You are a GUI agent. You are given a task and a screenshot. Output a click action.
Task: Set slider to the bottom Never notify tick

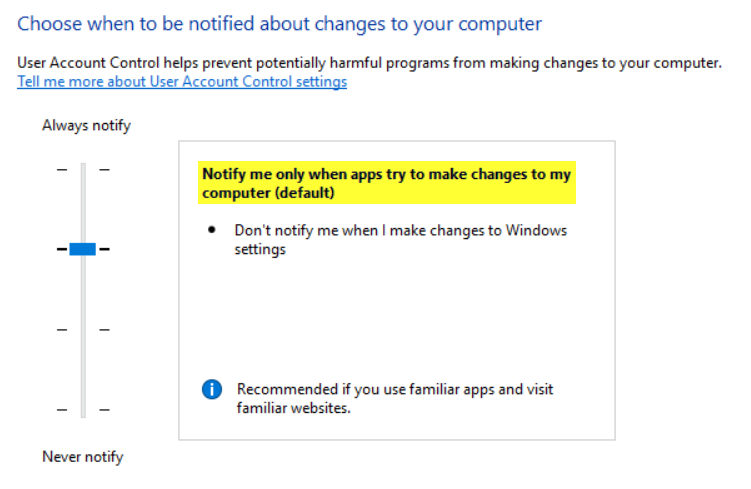(x=83, y=410)
